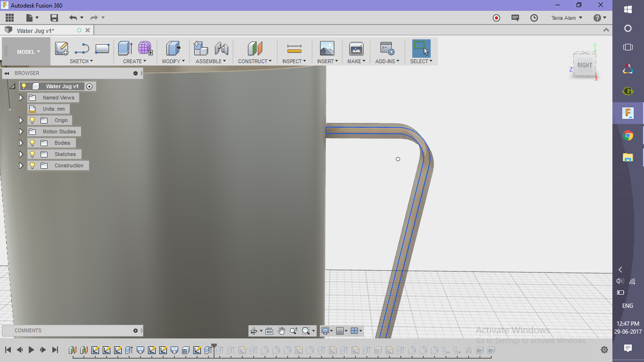Image resolution: width=644 pixels, height=362 pixels.
Task: Expand the Sketches folder
Action: tap(21, 154)
